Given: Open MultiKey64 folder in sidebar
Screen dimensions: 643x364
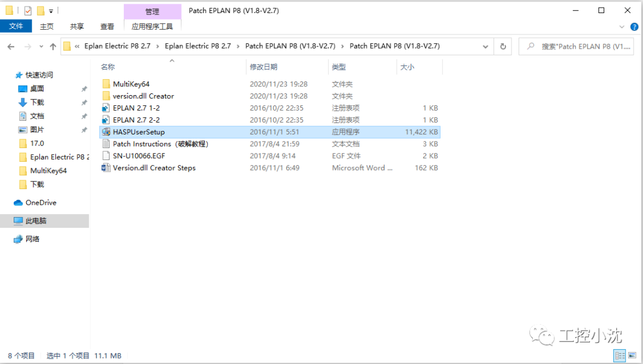Looking at the screenshot, I should tap(48, 171).
